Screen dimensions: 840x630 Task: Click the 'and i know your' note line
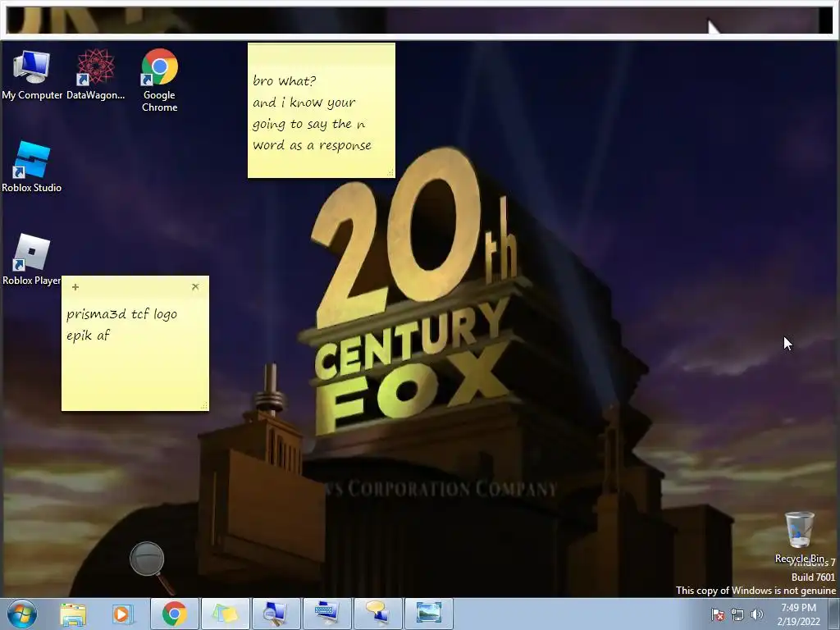[x=304, y=103]
